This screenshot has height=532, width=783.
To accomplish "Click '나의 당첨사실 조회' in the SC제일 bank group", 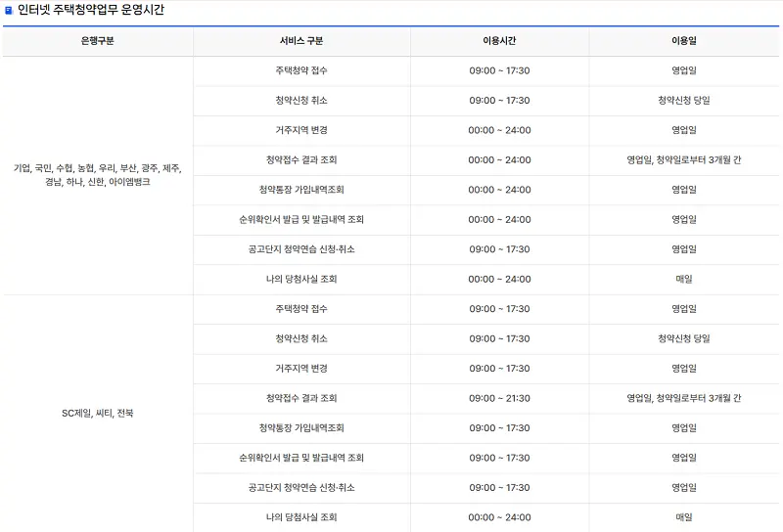I will 301,517.
